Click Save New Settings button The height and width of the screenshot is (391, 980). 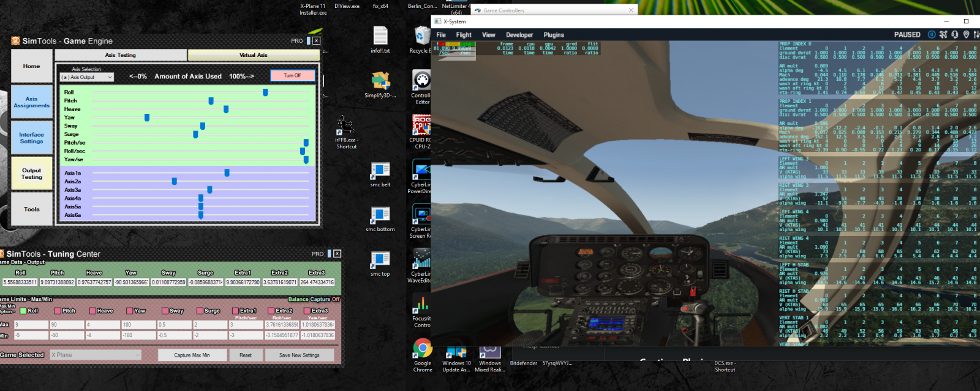tap(300, 355)
